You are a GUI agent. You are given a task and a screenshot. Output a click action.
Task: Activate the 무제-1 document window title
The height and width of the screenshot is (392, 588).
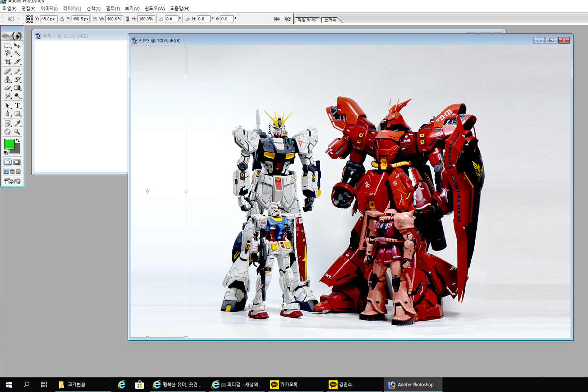click(x=65, y=36)
